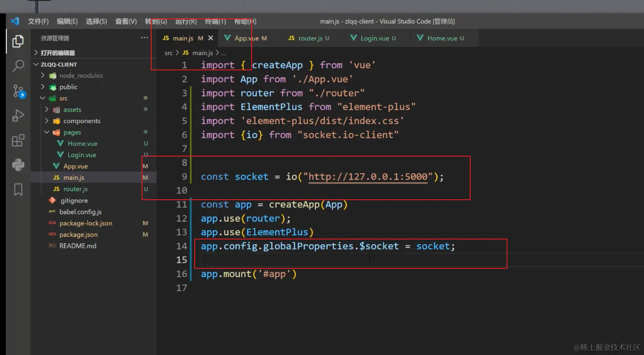This screenshot has width=644, height=355.
Task: Click the src breadcrumb segment
Action: pos(168,53)
